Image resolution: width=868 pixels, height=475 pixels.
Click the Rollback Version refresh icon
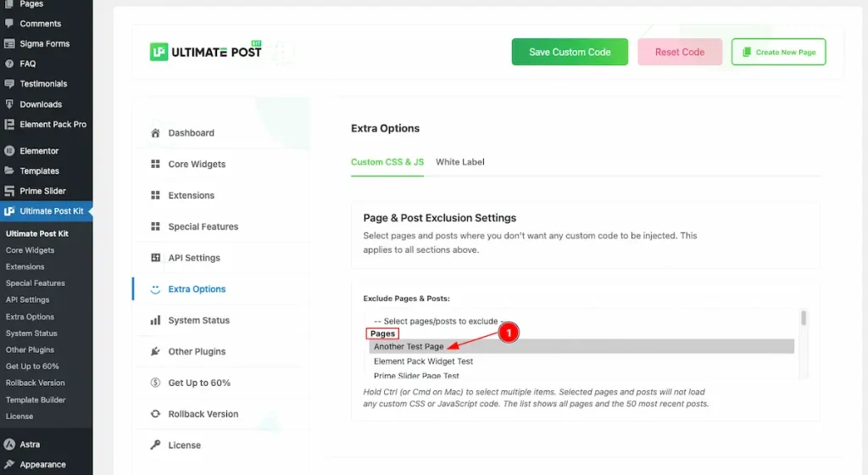tap(155, 414)
